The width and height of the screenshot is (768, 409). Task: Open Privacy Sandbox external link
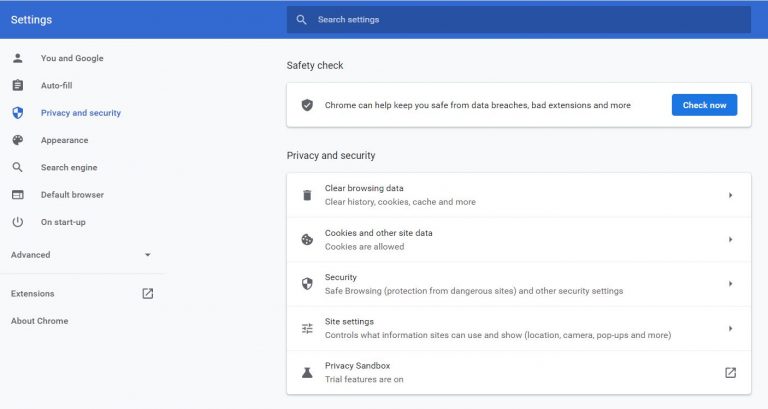[x=730, y=373]
